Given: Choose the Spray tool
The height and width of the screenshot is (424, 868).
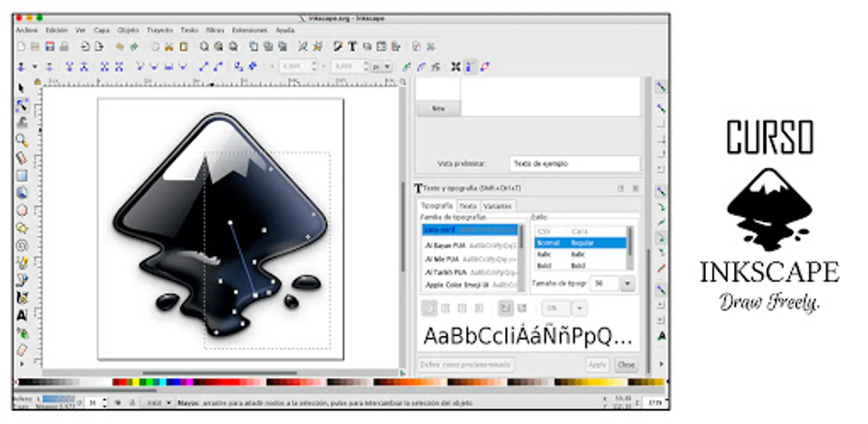Looking at the screenshot, I should tap(22, 333).
